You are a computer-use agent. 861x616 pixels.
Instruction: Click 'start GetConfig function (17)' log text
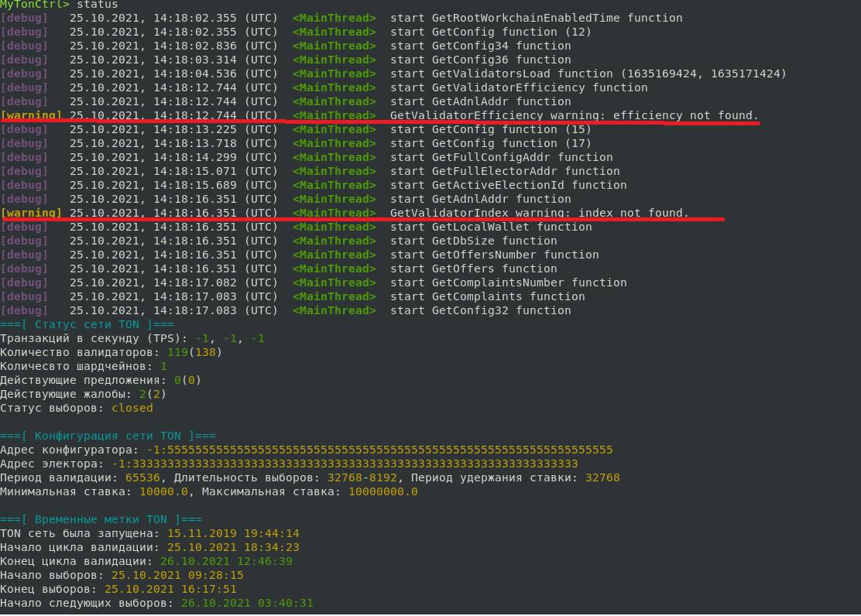point(491,143)
